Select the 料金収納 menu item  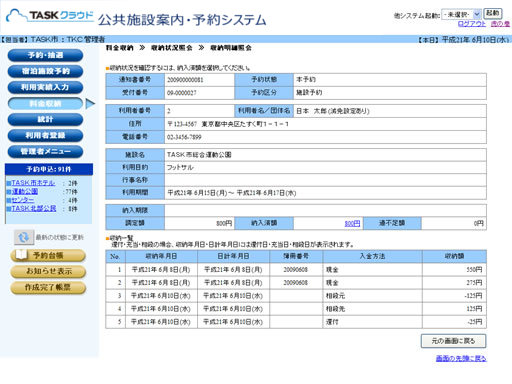pos(45,103)
